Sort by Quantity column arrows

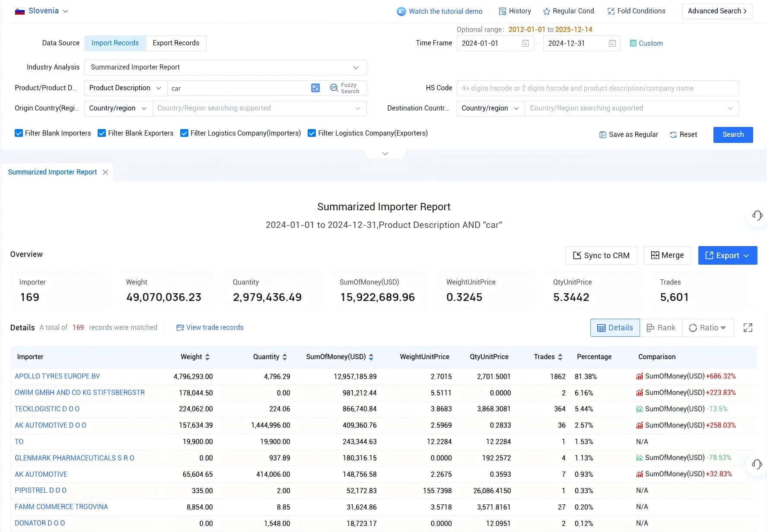(284, 357)
